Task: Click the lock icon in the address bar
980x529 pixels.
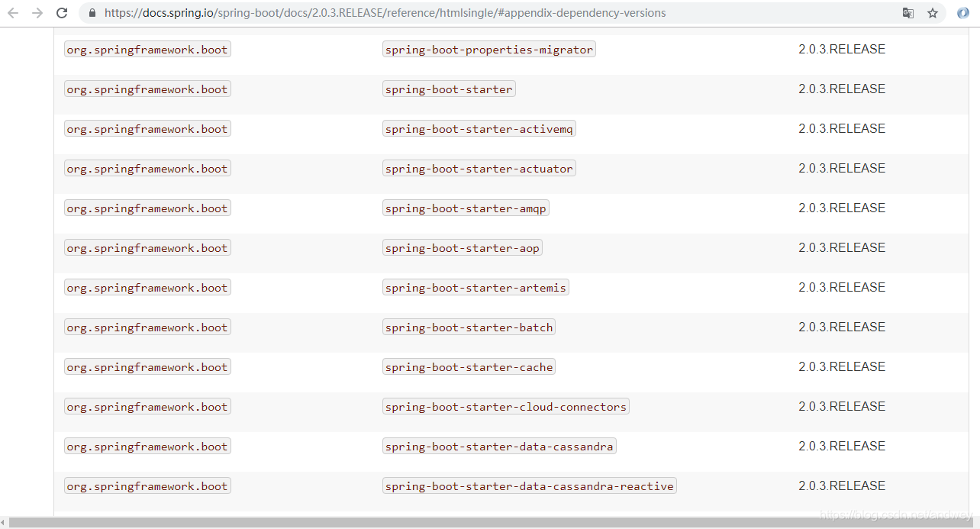Action: (x=93, y=13)
